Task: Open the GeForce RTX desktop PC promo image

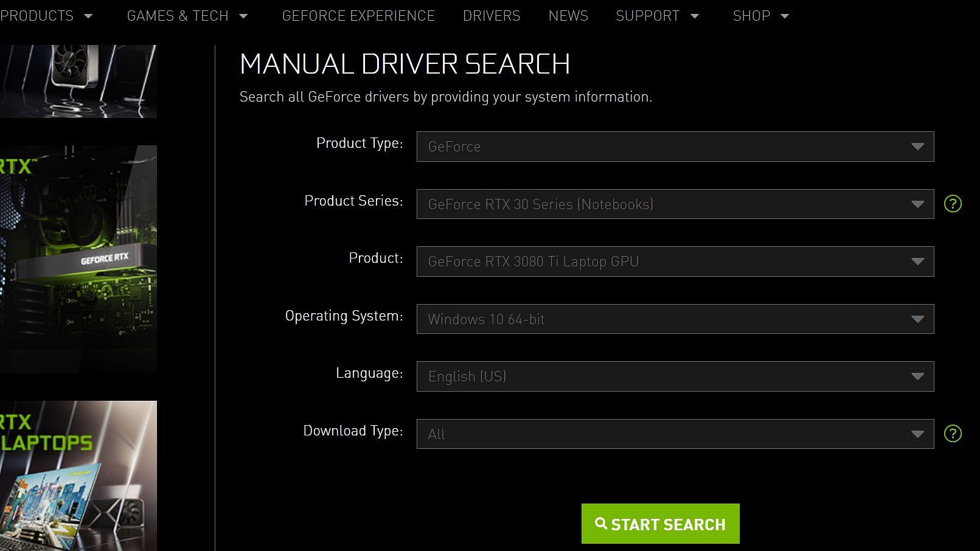Action: (x=78, y=259)
